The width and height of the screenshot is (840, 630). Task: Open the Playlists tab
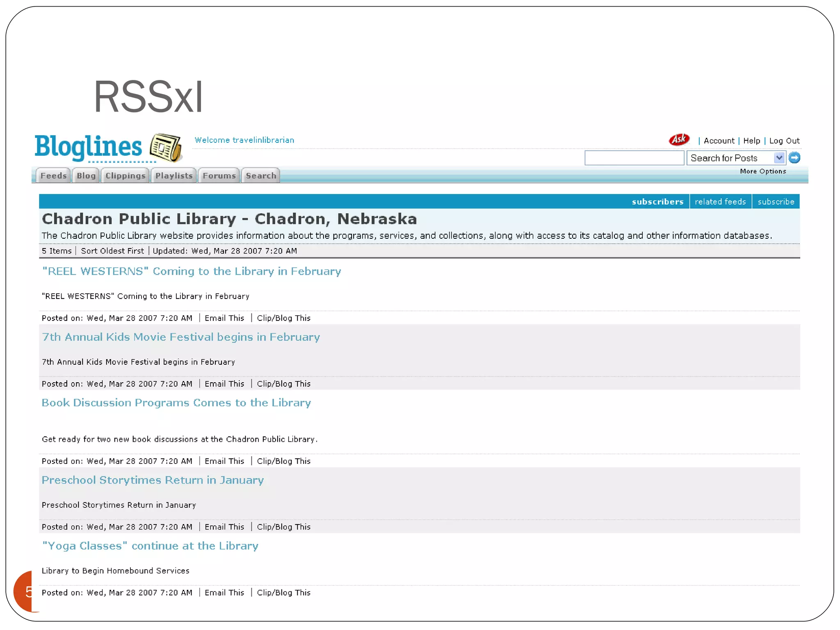[174, 176]
